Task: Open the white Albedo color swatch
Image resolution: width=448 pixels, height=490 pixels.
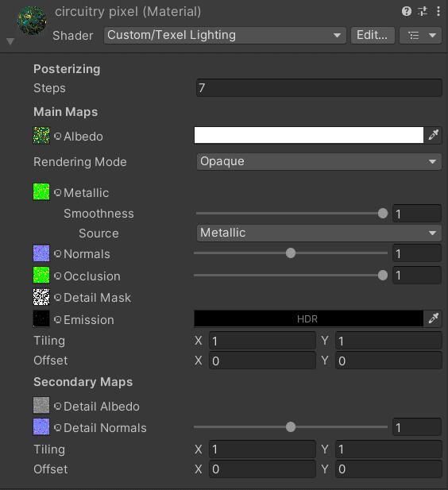Action: coord(308,135)
